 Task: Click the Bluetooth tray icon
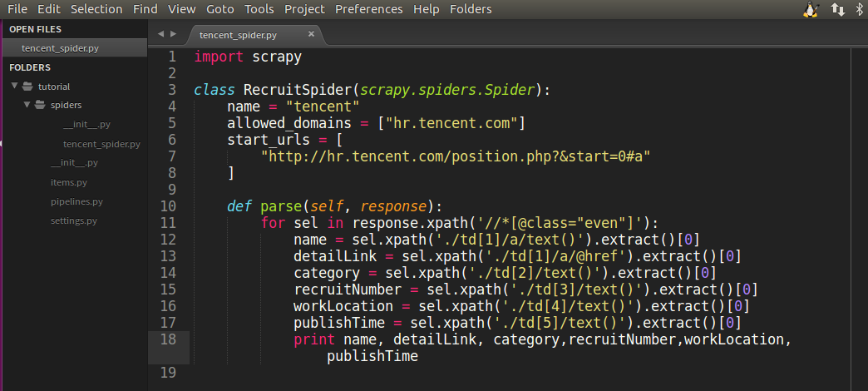(860, 9)
